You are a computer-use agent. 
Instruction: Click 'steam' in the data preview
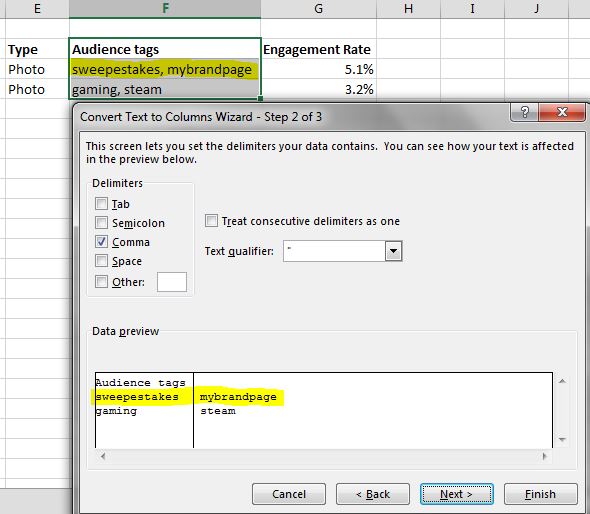(218, 411)
